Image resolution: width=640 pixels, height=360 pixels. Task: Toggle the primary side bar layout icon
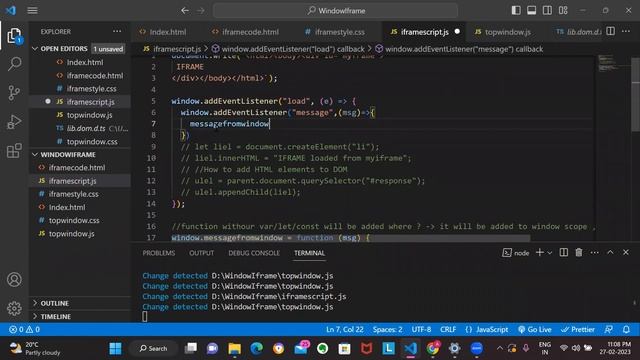coord(516,10)
